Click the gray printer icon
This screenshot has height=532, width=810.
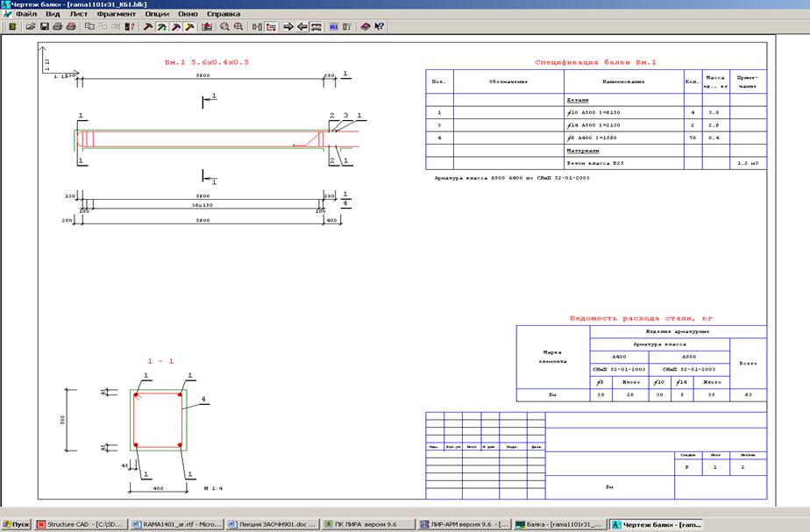(x=57, y=27)
